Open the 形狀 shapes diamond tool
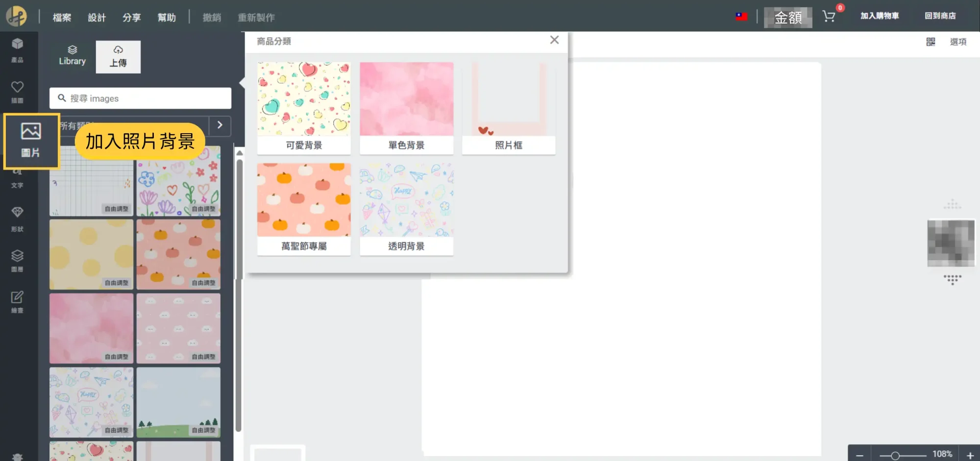The height and width of the screenshot is (461, 980). tap(17, 218)
